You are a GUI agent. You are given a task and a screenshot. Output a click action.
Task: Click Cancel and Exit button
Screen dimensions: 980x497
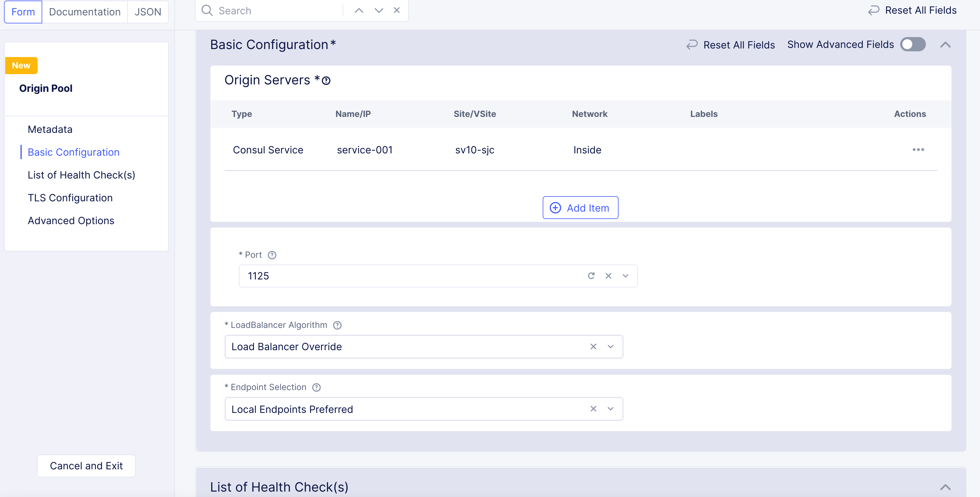coord(86,466)
